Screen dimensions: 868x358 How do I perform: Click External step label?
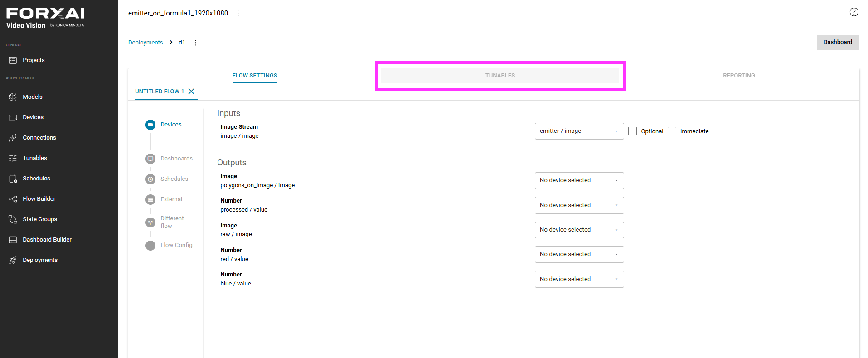[x=171, y=199]
